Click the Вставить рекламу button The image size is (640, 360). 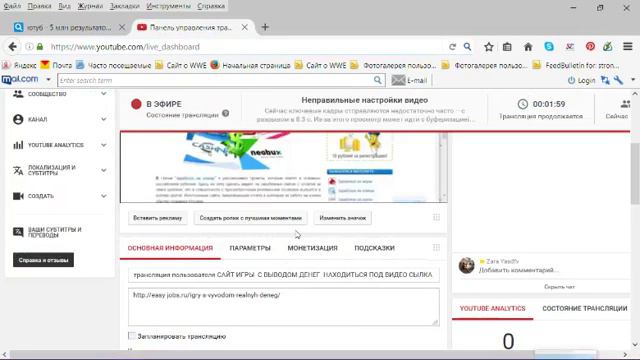tap(158, 218)
